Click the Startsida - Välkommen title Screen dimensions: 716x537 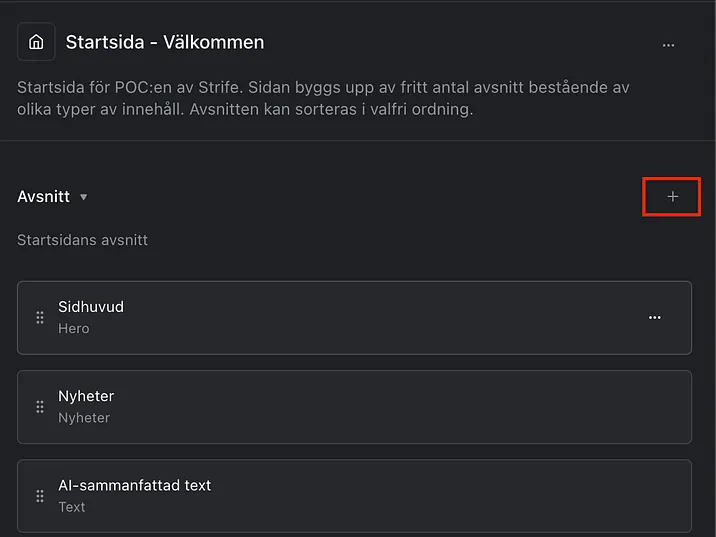[165, 42]
